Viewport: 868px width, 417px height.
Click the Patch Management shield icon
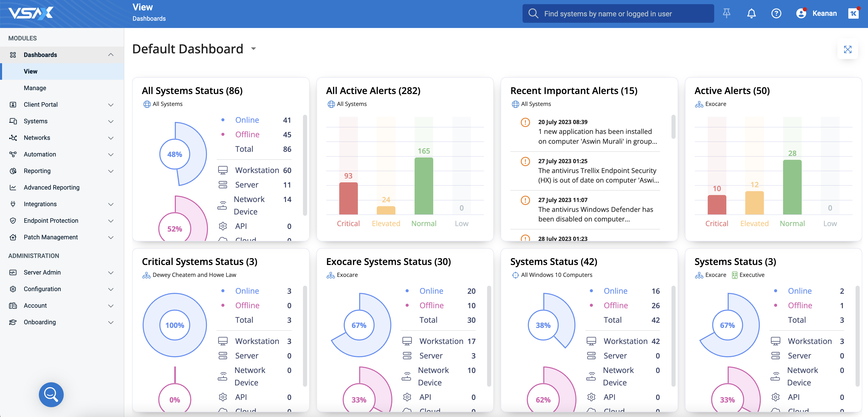[13, 237]
